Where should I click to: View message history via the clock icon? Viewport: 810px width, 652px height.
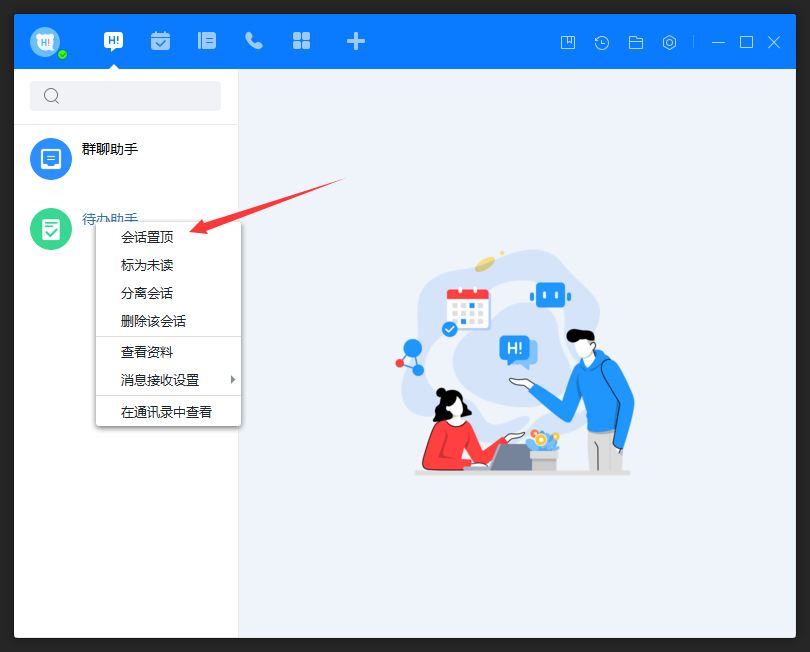click(x=601, y=42)
